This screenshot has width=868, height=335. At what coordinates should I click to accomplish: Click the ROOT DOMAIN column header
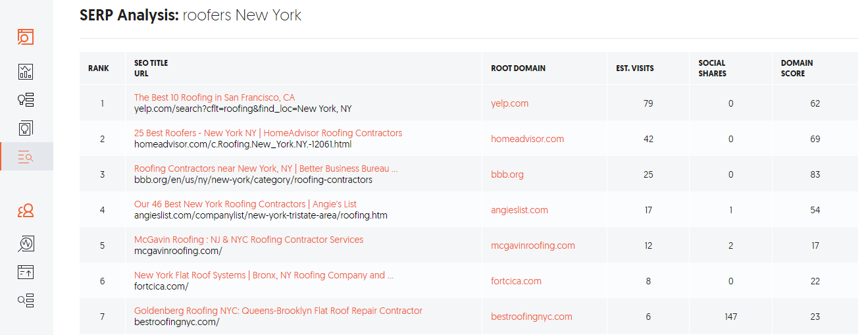coord(518,68)
